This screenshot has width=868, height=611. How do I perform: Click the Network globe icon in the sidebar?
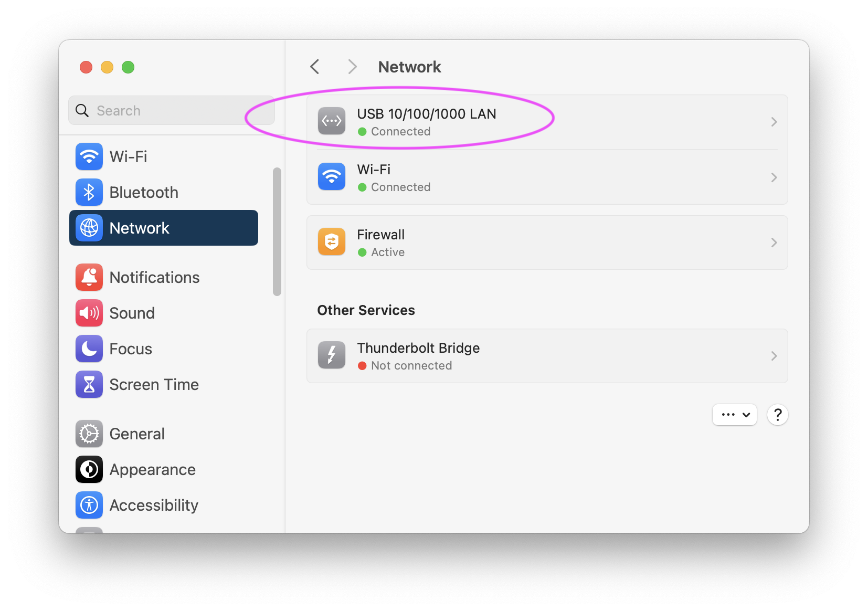tap(89, 228)
